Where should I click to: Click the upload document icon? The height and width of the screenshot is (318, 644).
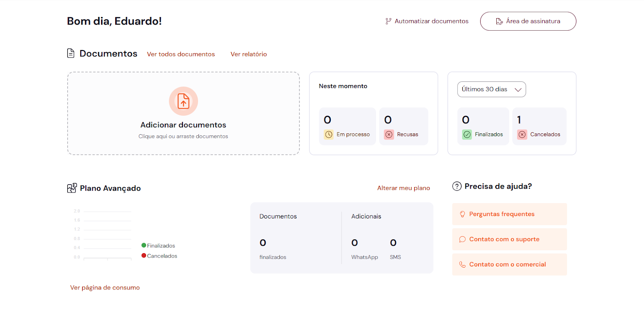183,101
